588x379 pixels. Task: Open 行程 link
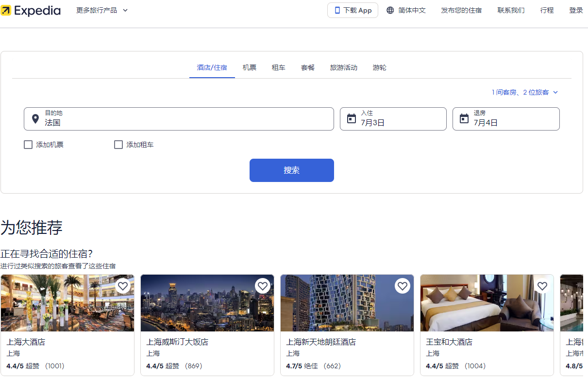[x=547, y=10]
